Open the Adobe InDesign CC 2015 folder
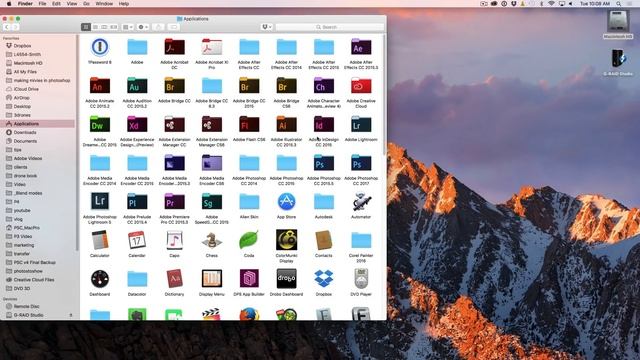This screenshot has width=640, height=360. [324, 124]
